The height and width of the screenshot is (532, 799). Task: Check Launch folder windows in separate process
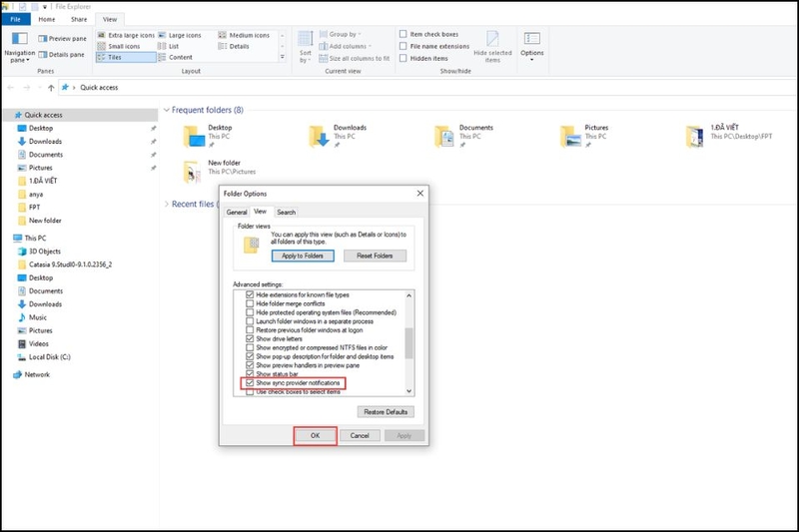[250, 321]
